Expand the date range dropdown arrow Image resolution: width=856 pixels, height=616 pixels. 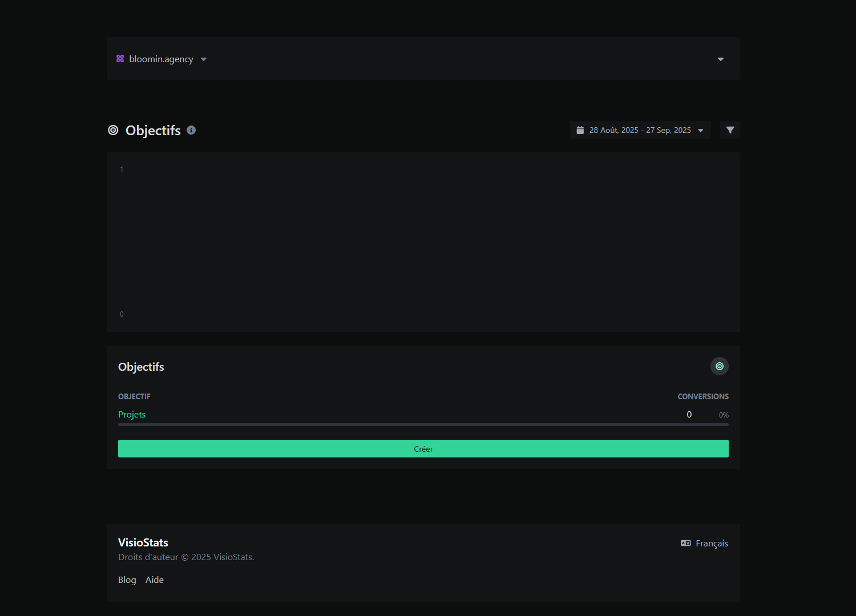click(x=701, y=131)
